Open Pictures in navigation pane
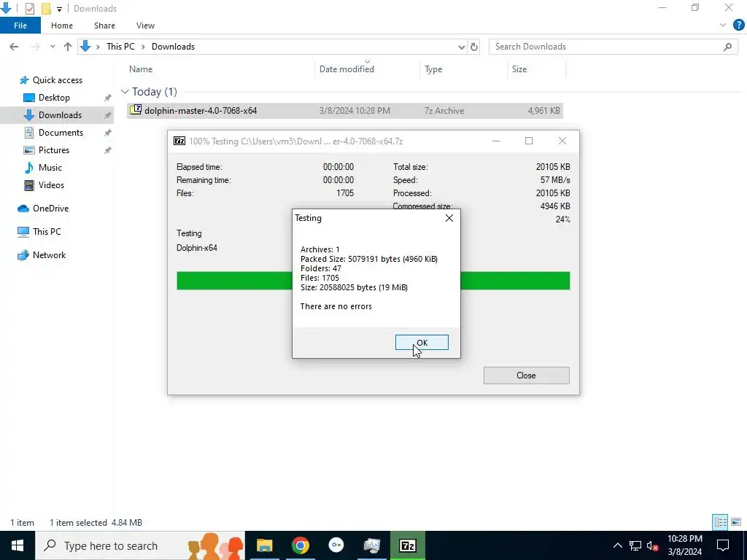The image size is (747, 560). (53, 150)
